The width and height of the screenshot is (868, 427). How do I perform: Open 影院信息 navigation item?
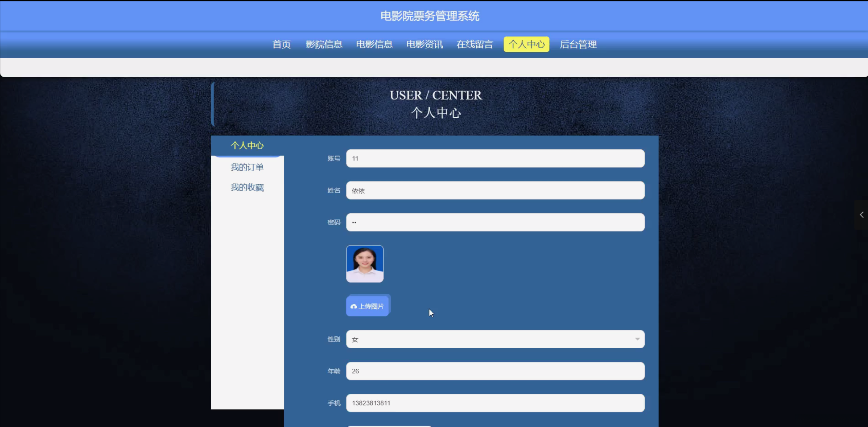tap(324, 44)
